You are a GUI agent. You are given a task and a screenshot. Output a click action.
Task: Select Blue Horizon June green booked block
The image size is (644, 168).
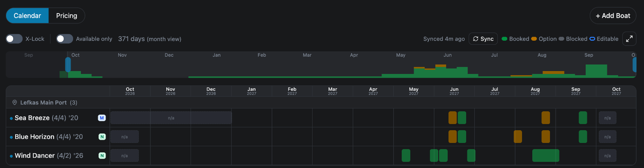(462, 137)
